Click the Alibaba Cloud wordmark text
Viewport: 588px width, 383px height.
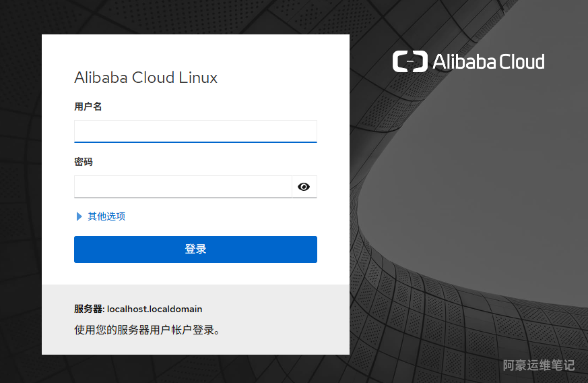tap(488, 62)
